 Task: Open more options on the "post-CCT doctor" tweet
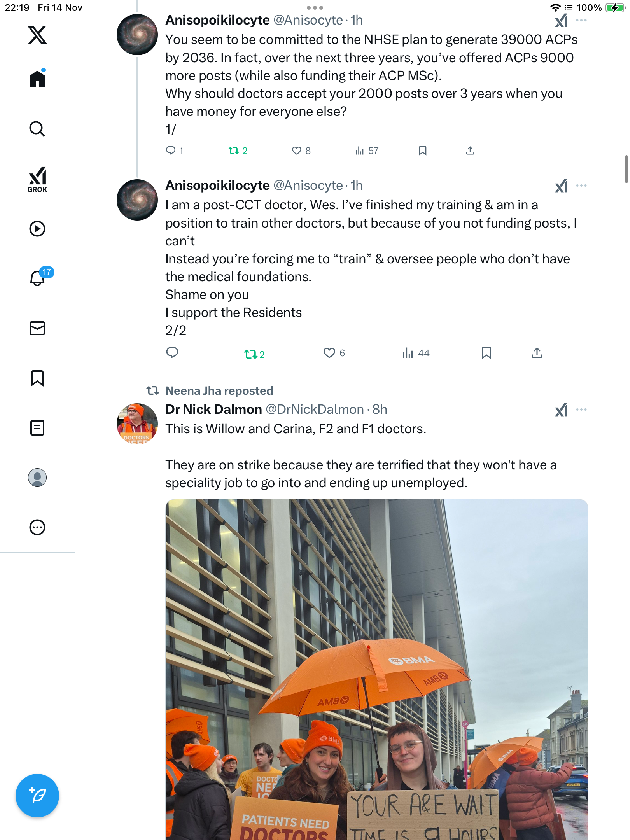click(581, 185)
